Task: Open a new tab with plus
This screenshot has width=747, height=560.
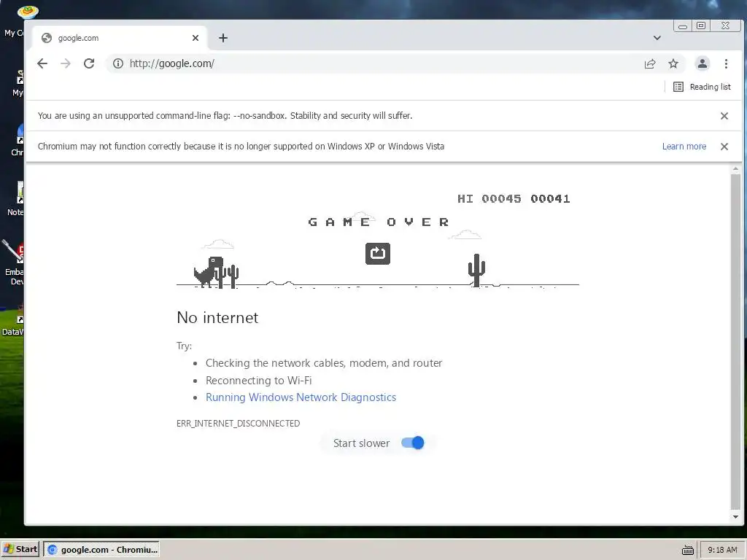Action: tap(223, 38)
